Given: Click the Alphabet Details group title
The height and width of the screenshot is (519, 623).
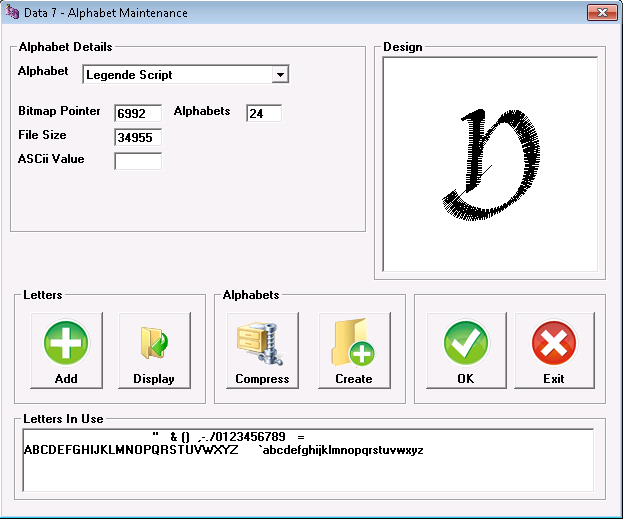Looking at the screenshot, I should pos(66,47).
